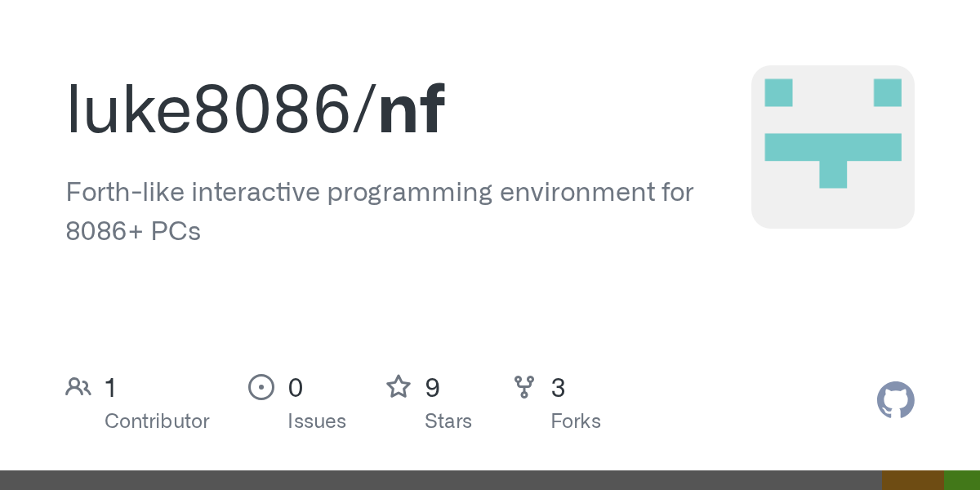
Task: Click the Contributor label
Action: click(157, 421)
